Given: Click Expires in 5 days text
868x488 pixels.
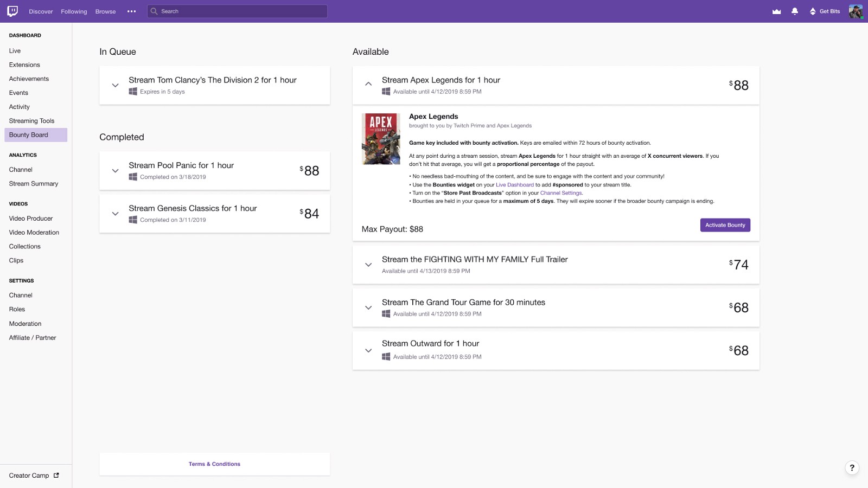Looking at the screenshot, I should [x=162, y=92].
